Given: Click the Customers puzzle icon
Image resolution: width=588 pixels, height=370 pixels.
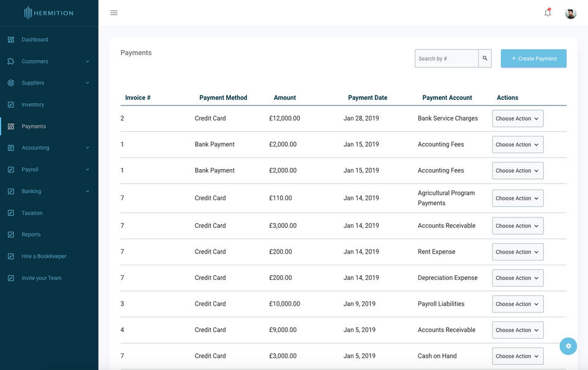Looking at the screenshot, I should click(11, 61).
